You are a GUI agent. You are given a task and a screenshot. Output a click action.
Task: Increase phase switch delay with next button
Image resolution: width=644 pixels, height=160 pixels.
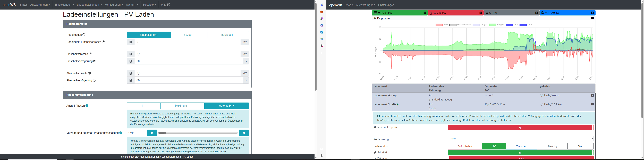(x=244, y=133)
